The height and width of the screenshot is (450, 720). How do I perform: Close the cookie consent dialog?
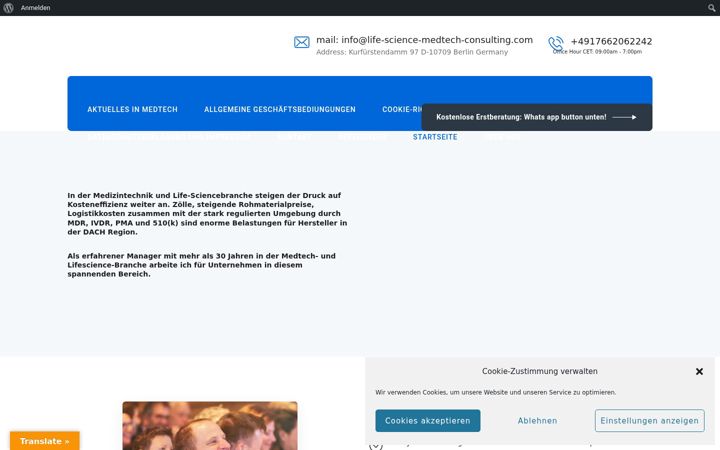(x=699, y=371)
